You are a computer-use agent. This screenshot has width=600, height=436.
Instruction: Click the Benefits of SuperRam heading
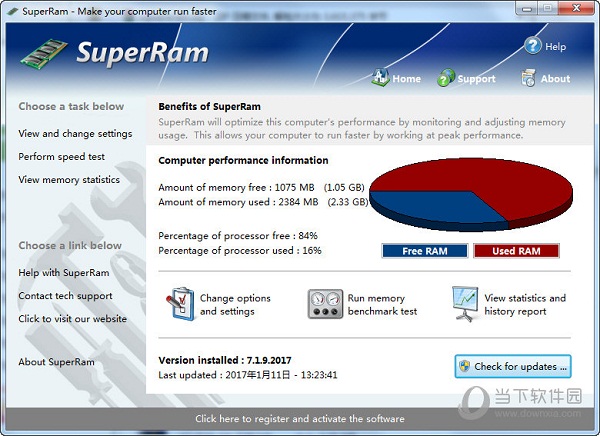point(209,106)
